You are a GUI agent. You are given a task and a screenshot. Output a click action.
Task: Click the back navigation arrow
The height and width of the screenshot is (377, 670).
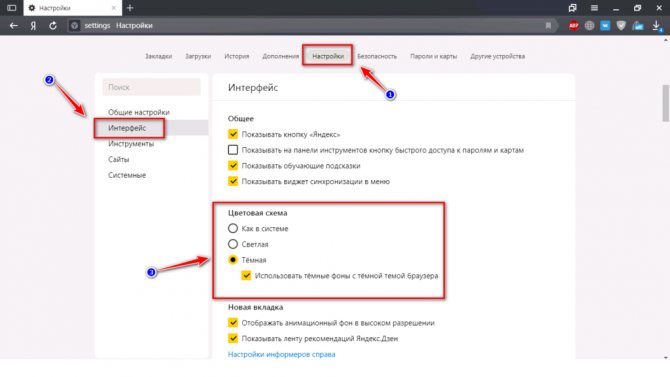click(x=14, y=26)
